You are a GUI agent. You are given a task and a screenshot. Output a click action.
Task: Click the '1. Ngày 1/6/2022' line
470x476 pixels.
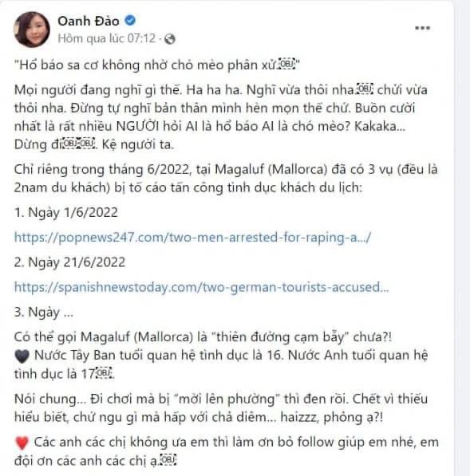(x=66, y=212)
